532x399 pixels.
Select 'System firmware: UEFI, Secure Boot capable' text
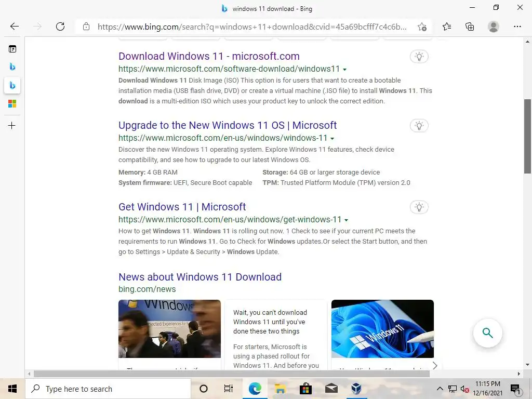[185, 183]
